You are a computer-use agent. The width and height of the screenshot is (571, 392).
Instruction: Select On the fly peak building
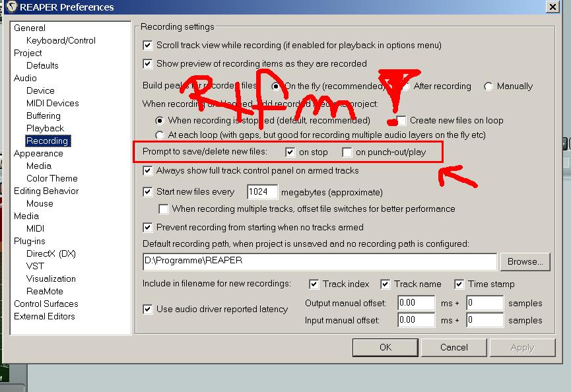[276, 86]
